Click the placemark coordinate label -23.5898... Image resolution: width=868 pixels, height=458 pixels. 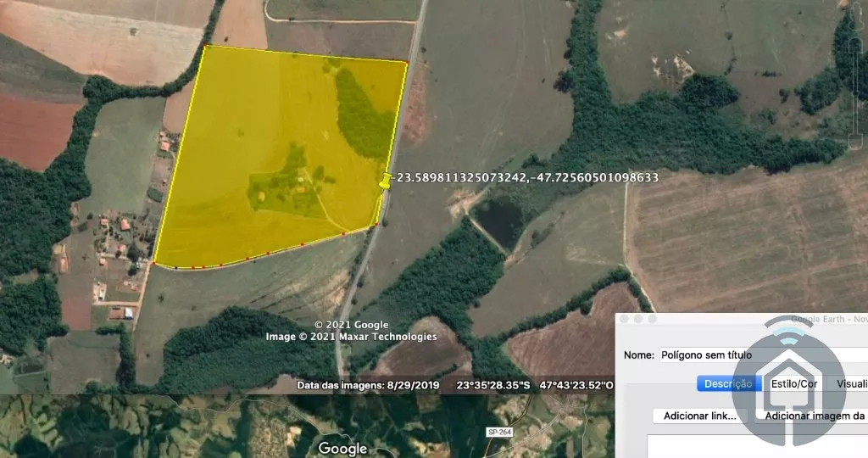click(x=527, y=178)
